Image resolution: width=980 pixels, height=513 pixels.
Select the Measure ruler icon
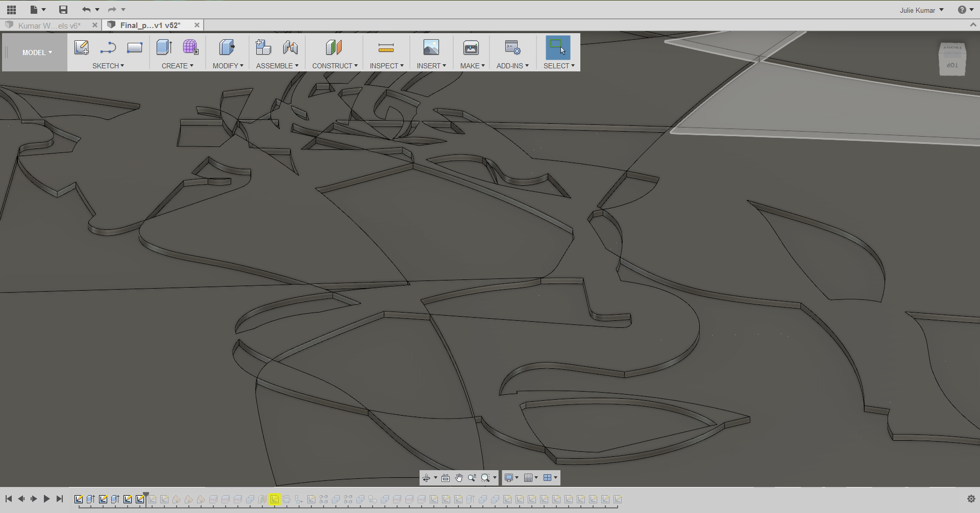point(386,47)
